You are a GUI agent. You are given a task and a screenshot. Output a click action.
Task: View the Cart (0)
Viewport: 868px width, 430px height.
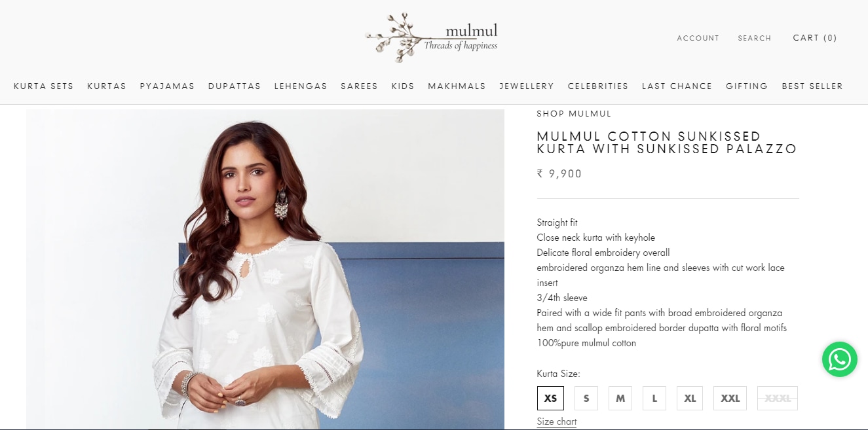[x=815, y=38]
